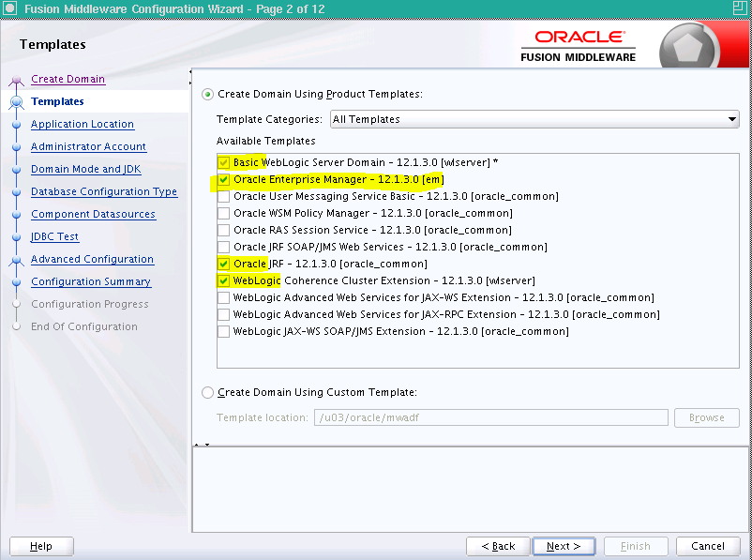This screenshot has width=752, height=560.
Task: Open Database Configuration Type step
Action: pos(104,192)
